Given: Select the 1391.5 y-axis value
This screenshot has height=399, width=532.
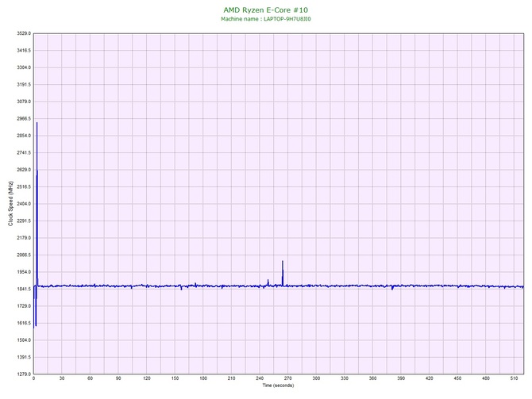Looking at the screenshot, I should click(24, 357).
